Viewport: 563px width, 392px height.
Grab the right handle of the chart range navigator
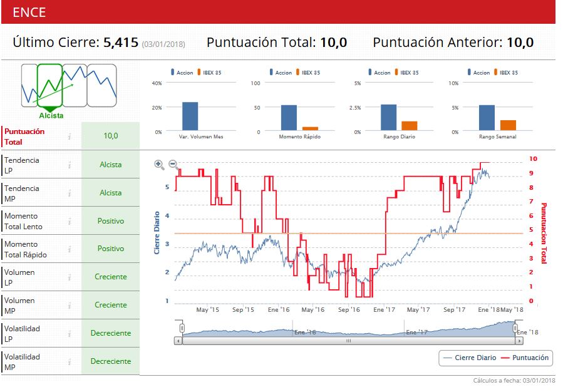coord(515,328)
